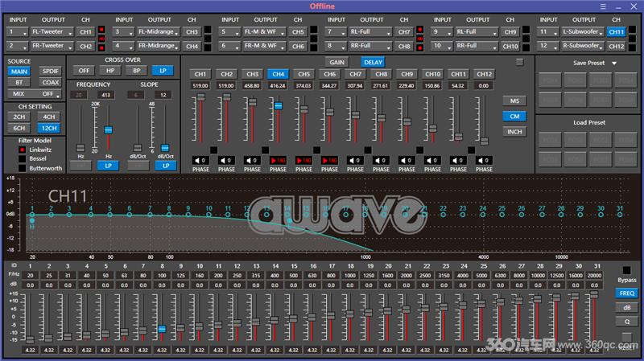
Task: Select the COAX source button
Action: [50, 83]
